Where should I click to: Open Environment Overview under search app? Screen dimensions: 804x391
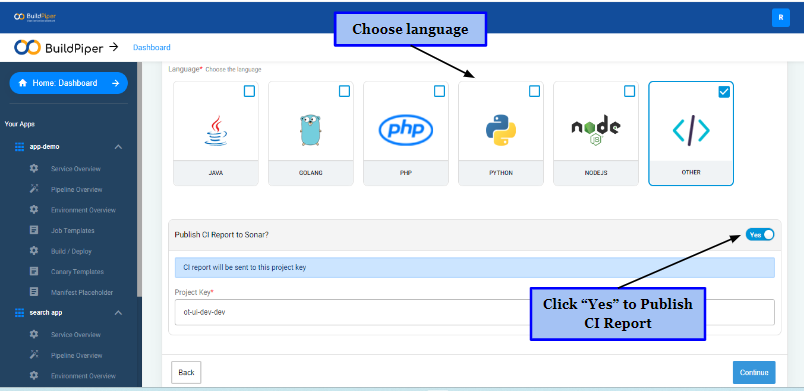(83, 376)
